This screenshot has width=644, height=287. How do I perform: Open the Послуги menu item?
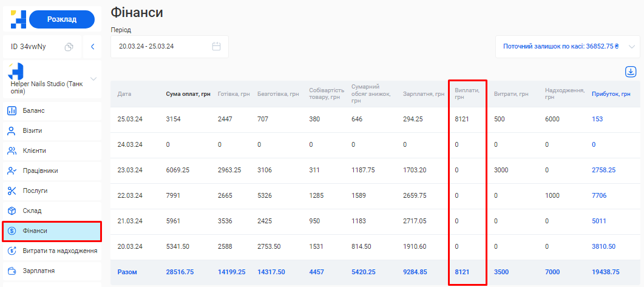point(36,191)
